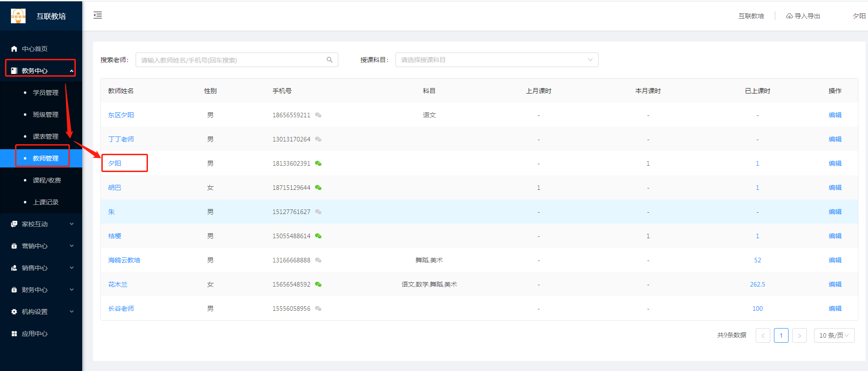The height and width of the screenshot is (371, 868).
Task: Click 编辑 for teacher 东区夕阳
Action: click(x=835, y=115)
